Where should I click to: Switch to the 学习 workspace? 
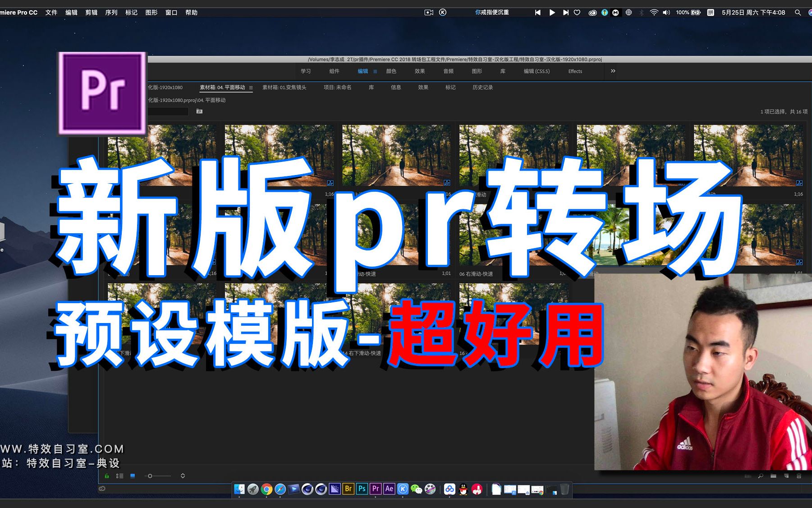[306, 71]
